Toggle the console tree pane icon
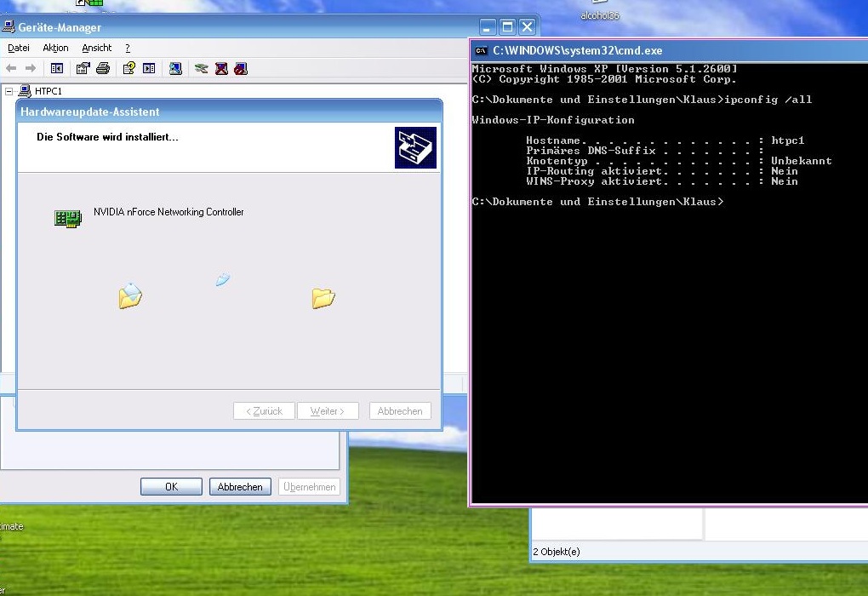The height and width of the screenshot is (596, 868). coord(57,68)
